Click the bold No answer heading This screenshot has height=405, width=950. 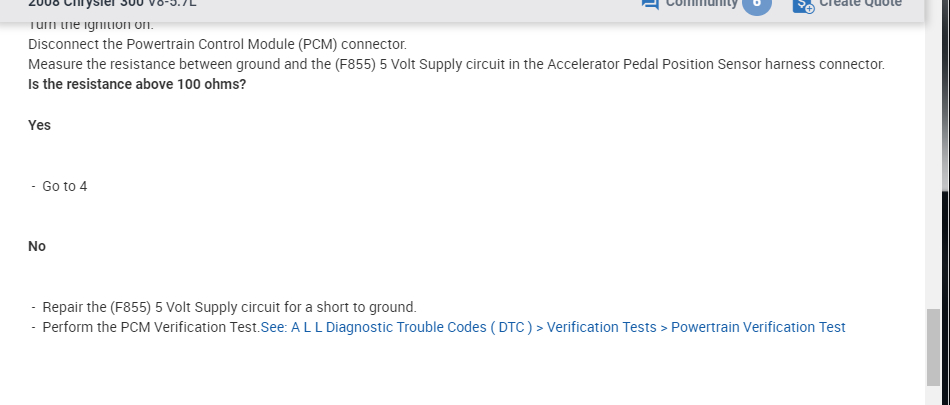[x=37, y=246]
